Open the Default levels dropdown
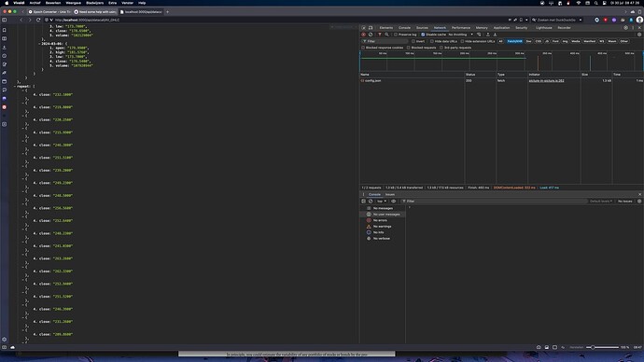The width and height of the screenshot is (644, 362). point(601,202)
